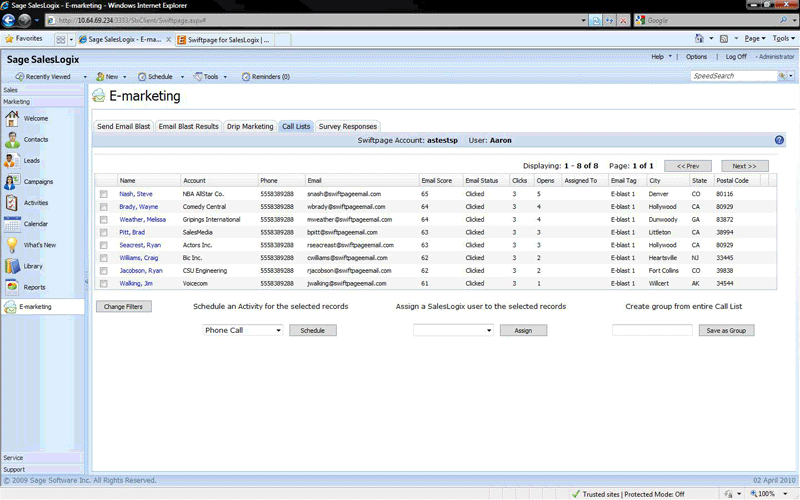The image size is (800, 500).
Task: Expand the New menu dropdown
Action: coord(124,77)
